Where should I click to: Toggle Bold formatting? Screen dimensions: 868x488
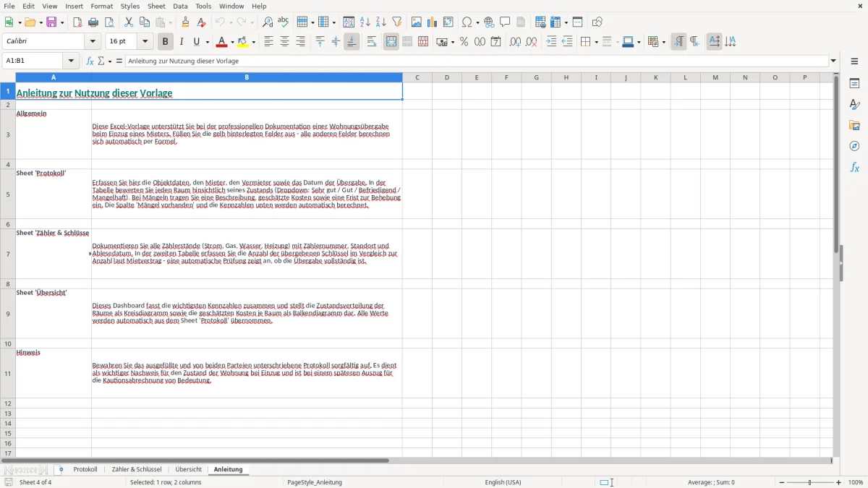click(x=165, y=42)
